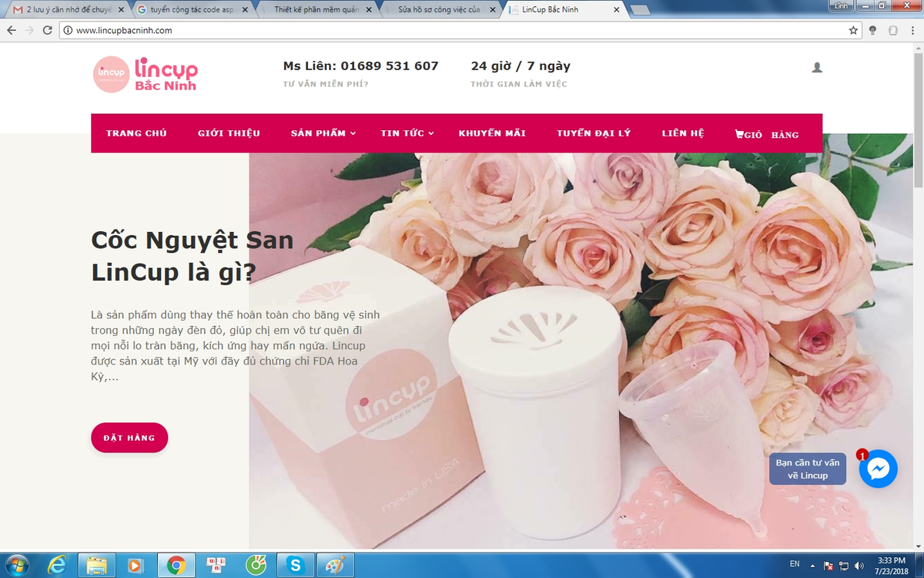Open KHUYẾN MÃI menu item
Screen dimensions: 924x578
492,133
